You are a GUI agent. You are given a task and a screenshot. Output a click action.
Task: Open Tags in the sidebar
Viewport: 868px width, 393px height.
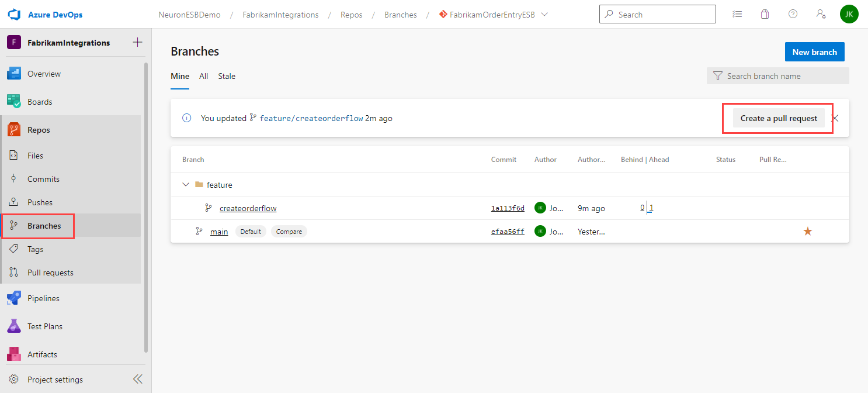70,249
